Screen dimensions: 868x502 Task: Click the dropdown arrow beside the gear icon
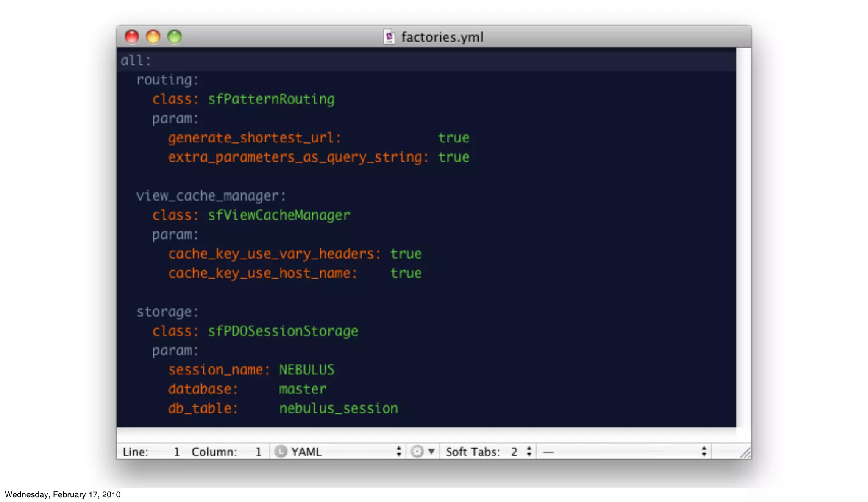click(431, 451)
